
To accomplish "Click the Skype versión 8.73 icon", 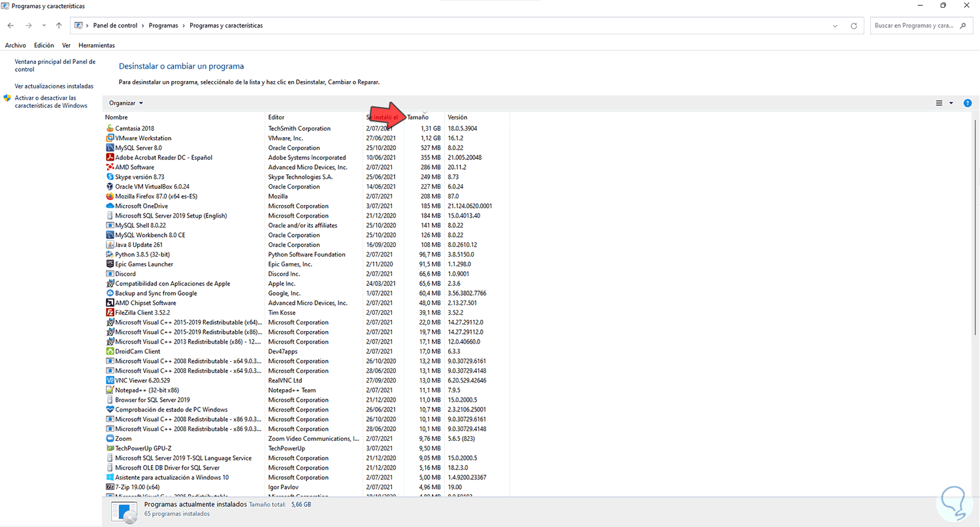I will point(110,177).
